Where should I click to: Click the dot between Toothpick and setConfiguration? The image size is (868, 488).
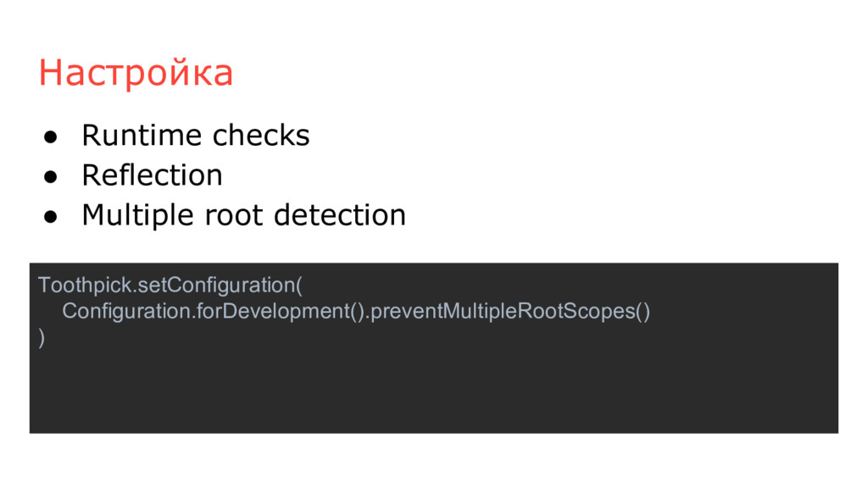pyautogui.click(x=135, y=292)
